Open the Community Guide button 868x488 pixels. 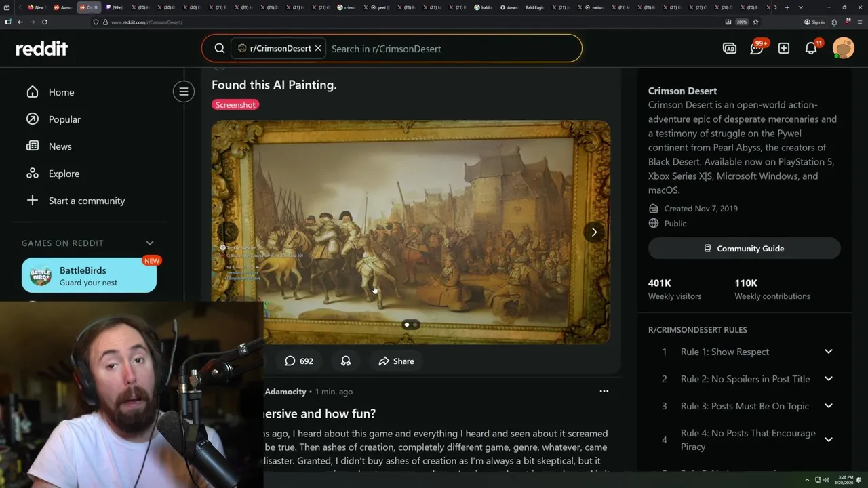745,249
